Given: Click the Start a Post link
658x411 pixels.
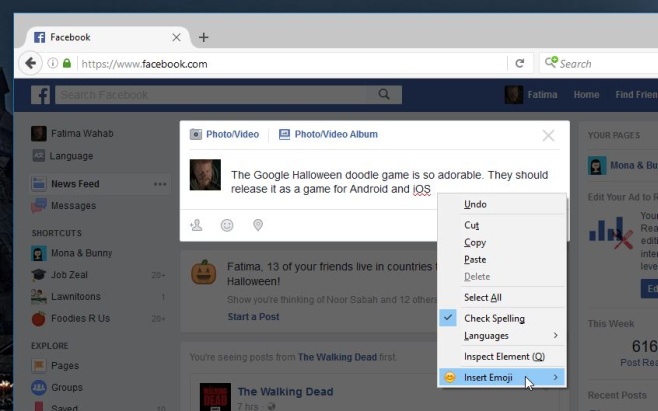Looking at the screenshot, I should coord(253,317).
